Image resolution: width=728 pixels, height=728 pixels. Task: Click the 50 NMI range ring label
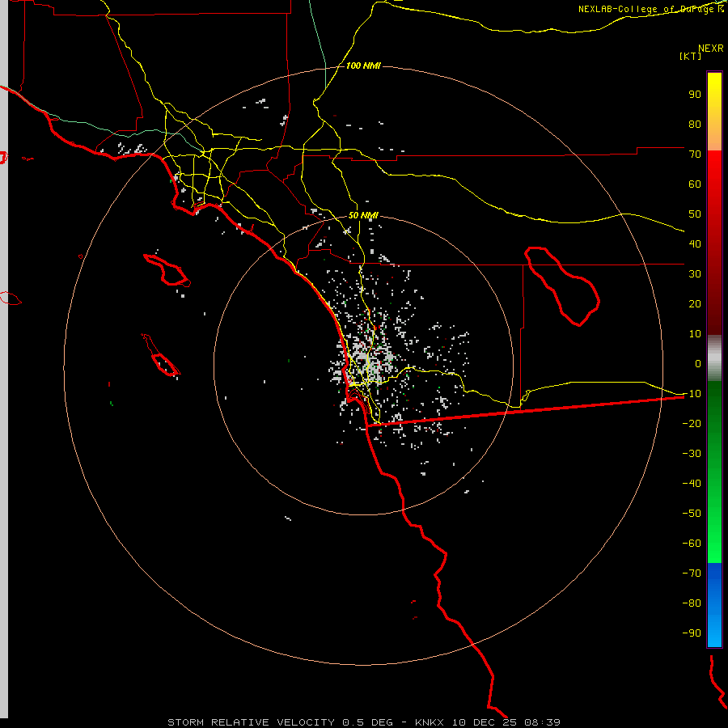coord(363,215)
